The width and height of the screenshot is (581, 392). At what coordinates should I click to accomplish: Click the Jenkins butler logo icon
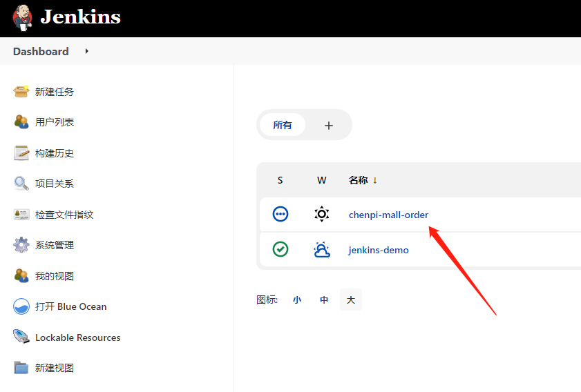[22, 17]
